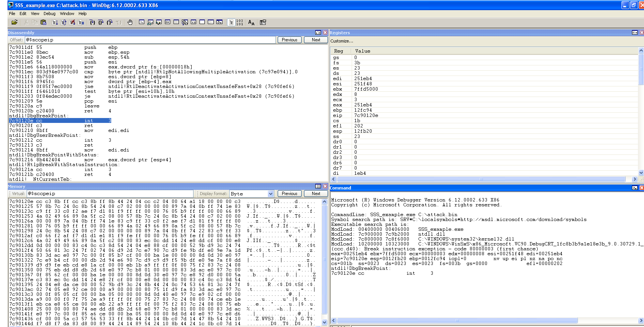Viewport: 644px width, 327px height.
Task: Click Next in the Disassembly panel
Action: pyautogui.click(x=316, y=40)
